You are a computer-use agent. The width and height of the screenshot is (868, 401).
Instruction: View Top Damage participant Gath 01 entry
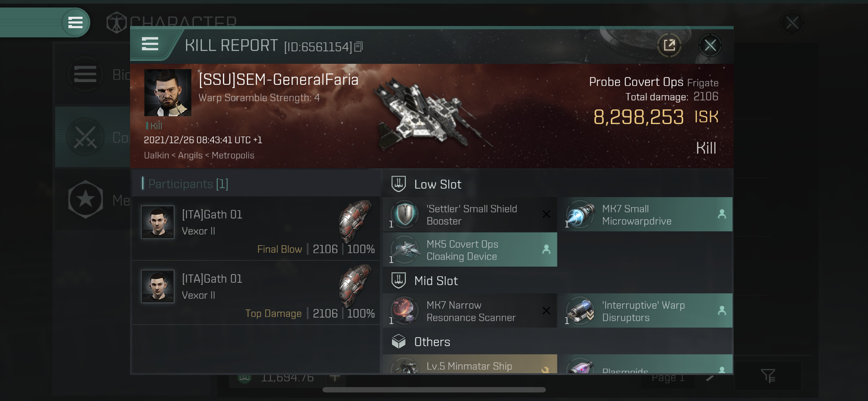[x=256, y=293]
